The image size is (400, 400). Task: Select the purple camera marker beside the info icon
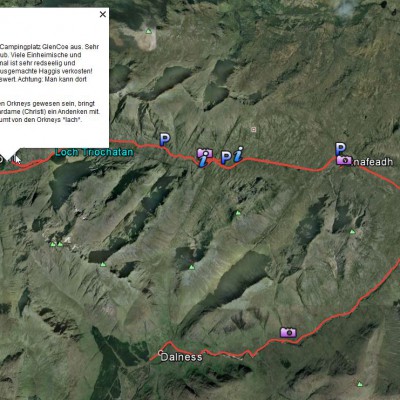coord(205,153)
